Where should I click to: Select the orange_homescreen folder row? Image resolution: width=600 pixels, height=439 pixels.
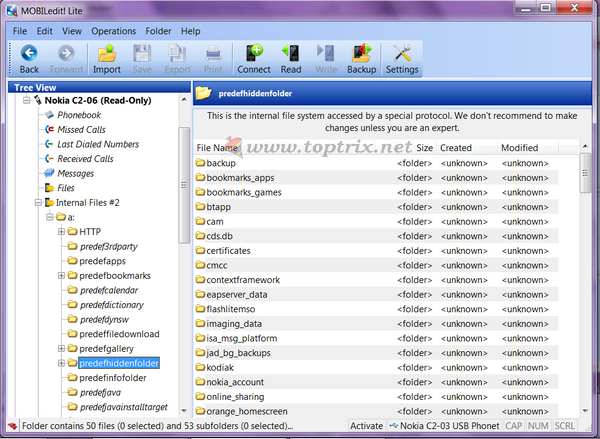coord(377,411)
